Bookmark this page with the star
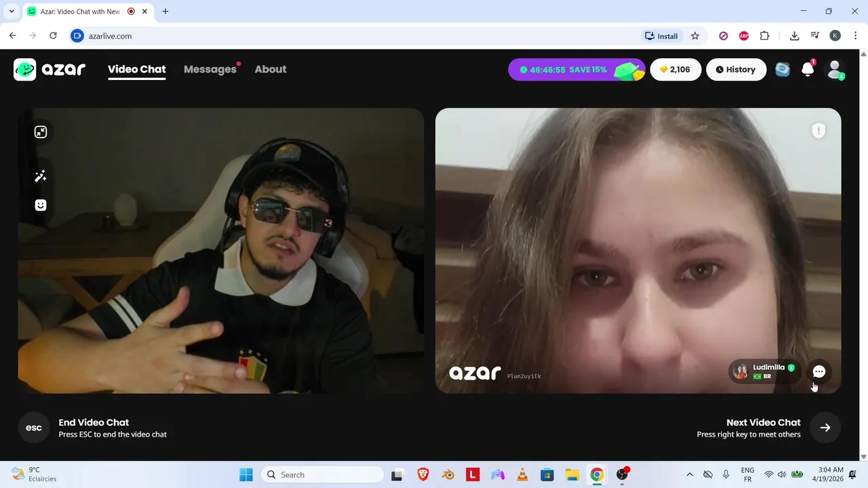Image resolution: width=868 pixels, height=488 pixels. [x=695, y=36]
